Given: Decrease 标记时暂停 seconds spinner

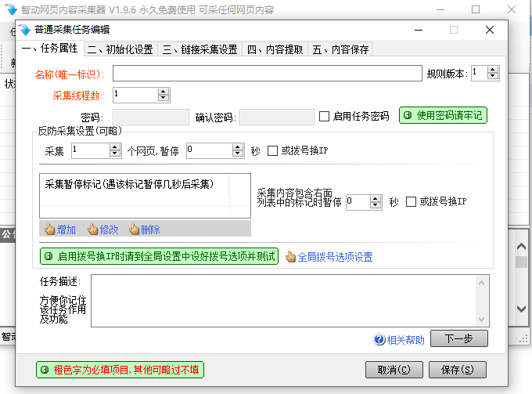Looking at the screenshot, I should click(375, 205).
